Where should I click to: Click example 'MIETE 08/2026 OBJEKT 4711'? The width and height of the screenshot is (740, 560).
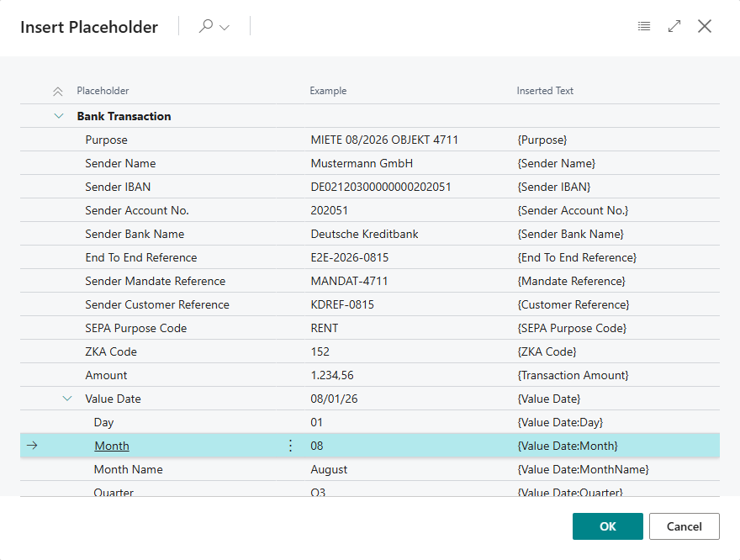(x=384, y=140)
